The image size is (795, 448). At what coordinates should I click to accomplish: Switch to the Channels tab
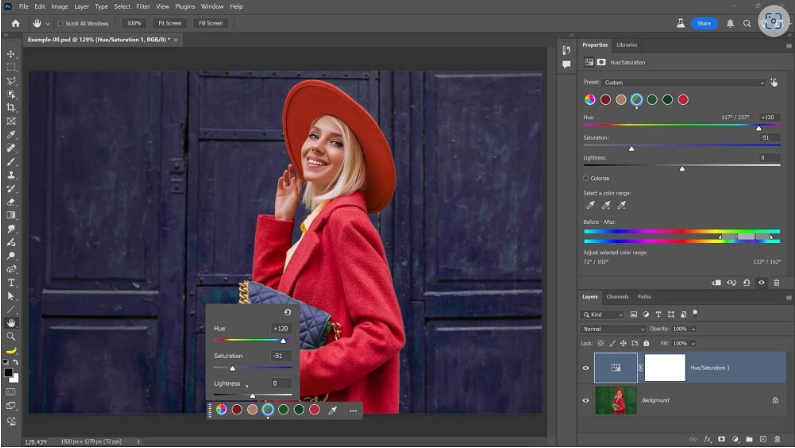coord(617,297)
